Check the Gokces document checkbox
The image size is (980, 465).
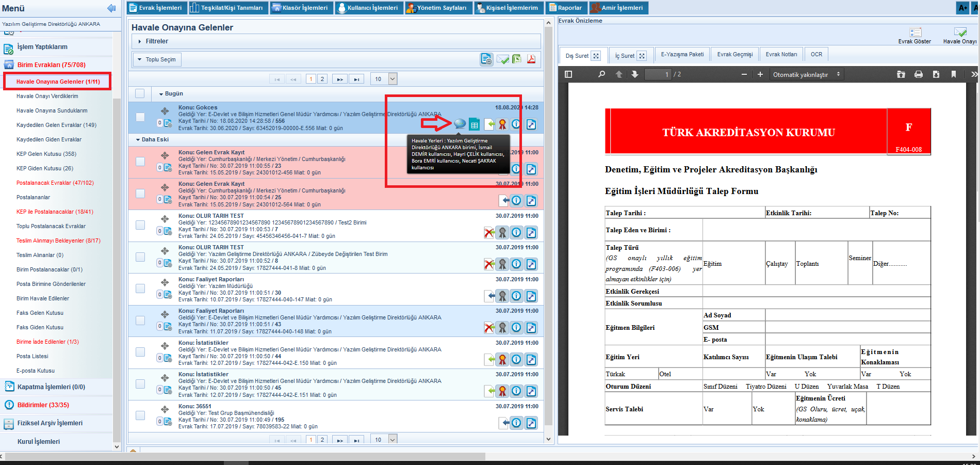coord(140,117)
